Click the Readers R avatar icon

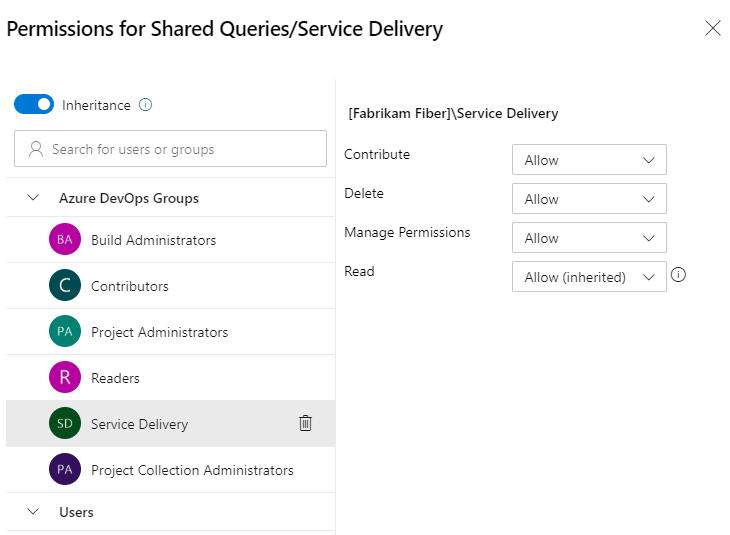tap(64, 378)
